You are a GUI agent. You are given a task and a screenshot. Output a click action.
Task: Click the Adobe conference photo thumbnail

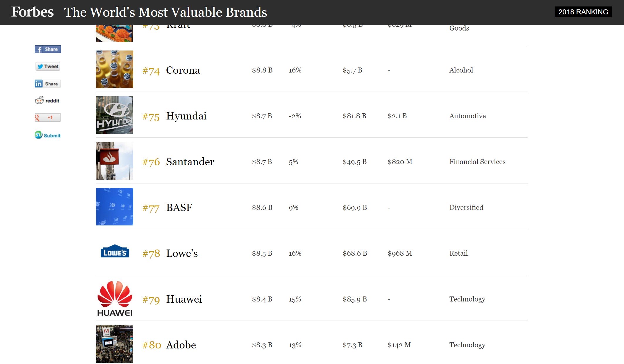(115, 344)
